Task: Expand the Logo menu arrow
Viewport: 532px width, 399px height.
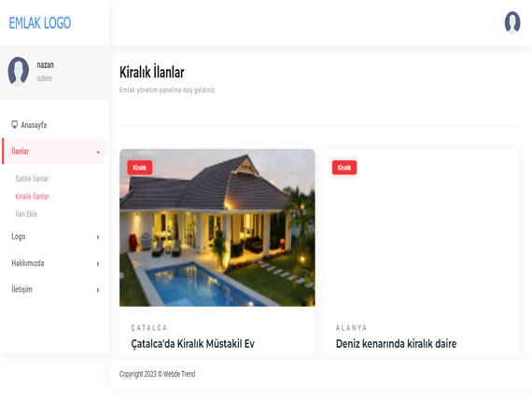Action: click(98, 237)
